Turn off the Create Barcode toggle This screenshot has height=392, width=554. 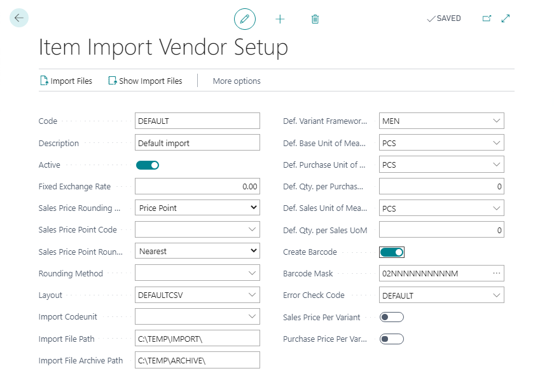click(392, 252)
